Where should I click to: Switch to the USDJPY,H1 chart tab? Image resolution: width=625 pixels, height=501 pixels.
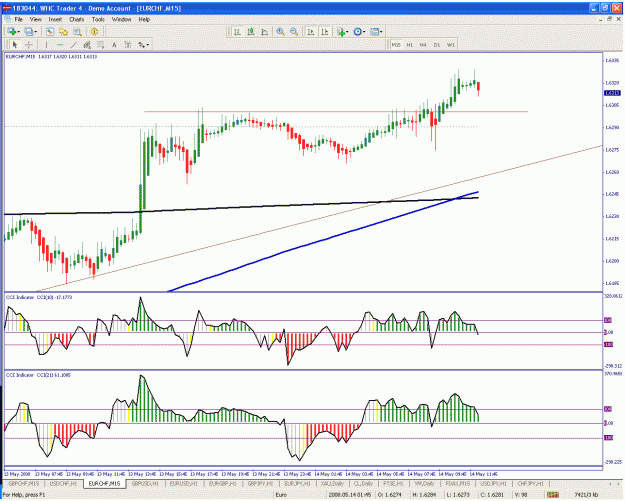point(493,483)
